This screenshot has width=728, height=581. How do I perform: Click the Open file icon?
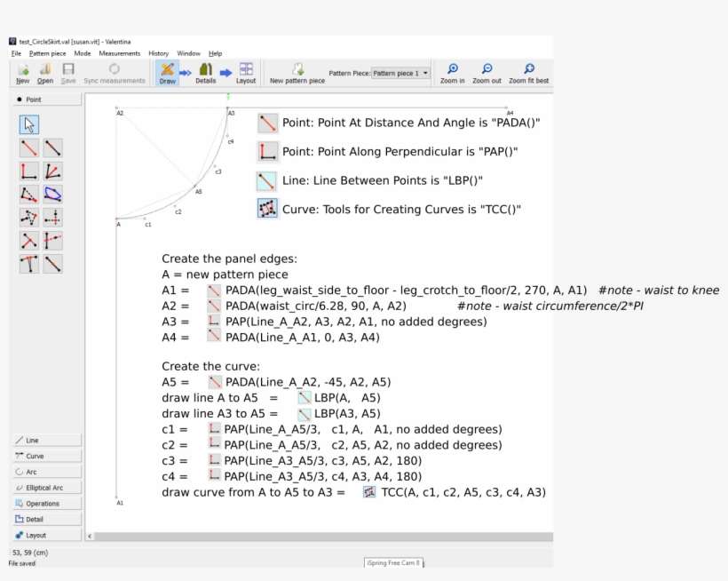point(44,73)
